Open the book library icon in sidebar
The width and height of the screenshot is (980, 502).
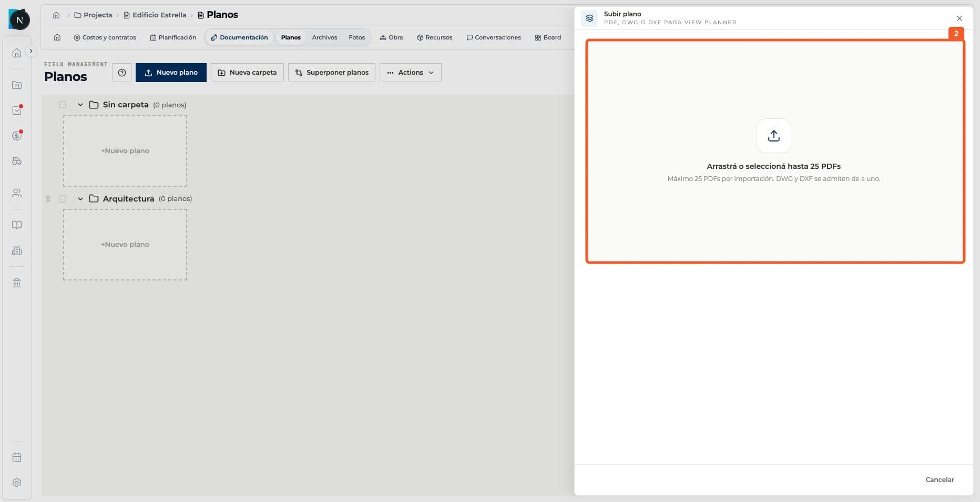coord(17,225)
